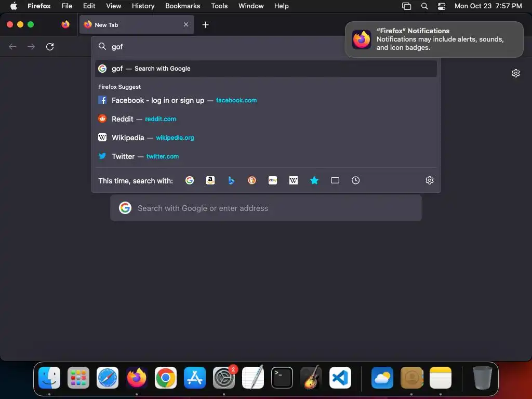The height and width of the screenshot is (399, 532).
Task: Search this time with Bing icon
Action: click(231, 180)
